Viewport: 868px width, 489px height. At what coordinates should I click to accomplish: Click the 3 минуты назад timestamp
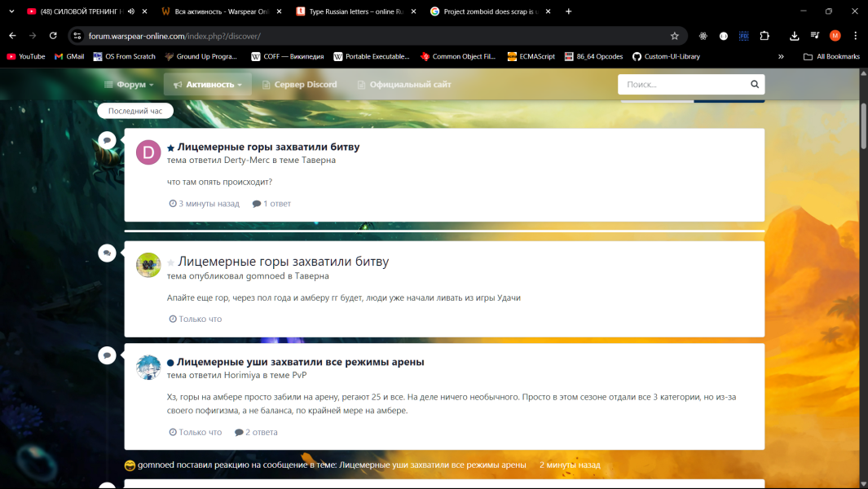tap(205, 204)
